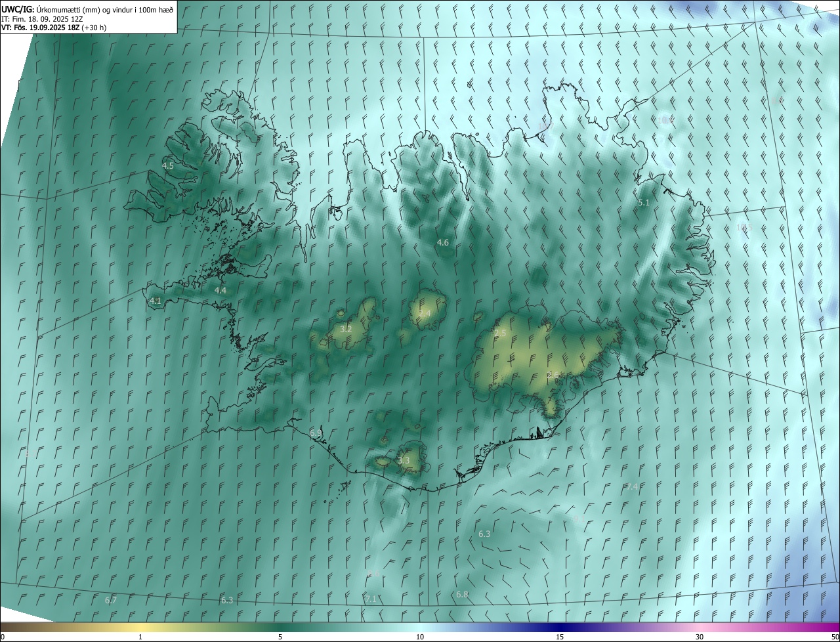Click the 4.6 value in north Iceland
The width and height of the screenshot is (840, 642).
443,243
